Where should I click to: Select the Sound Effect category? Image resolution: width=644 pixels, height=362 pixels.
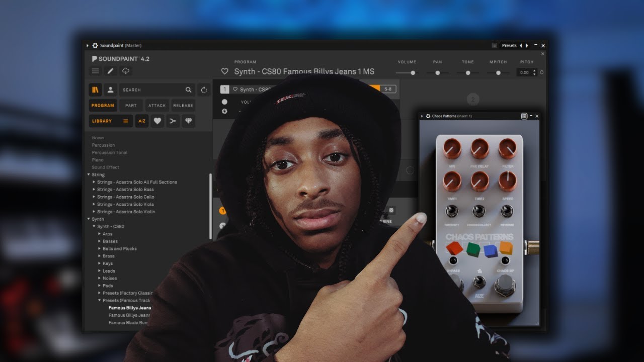point(105,167)
